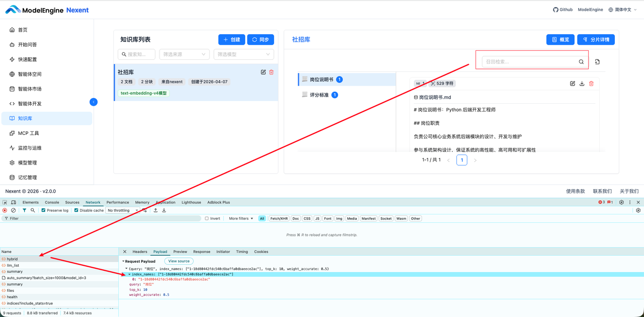Open 智能体空间 sidebar item
644x317 pixels.
(46, 74)
